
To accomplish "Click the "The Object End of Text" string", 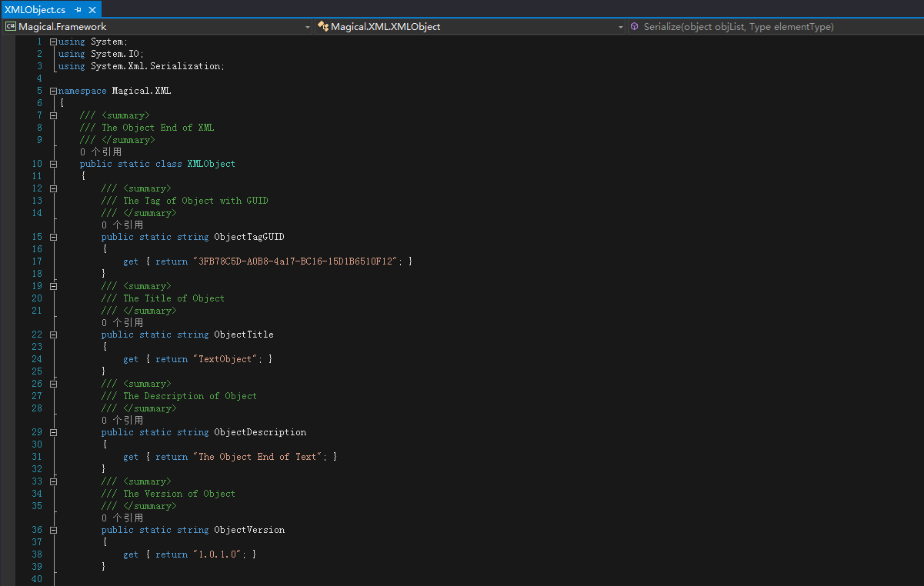I will point(259,457).
